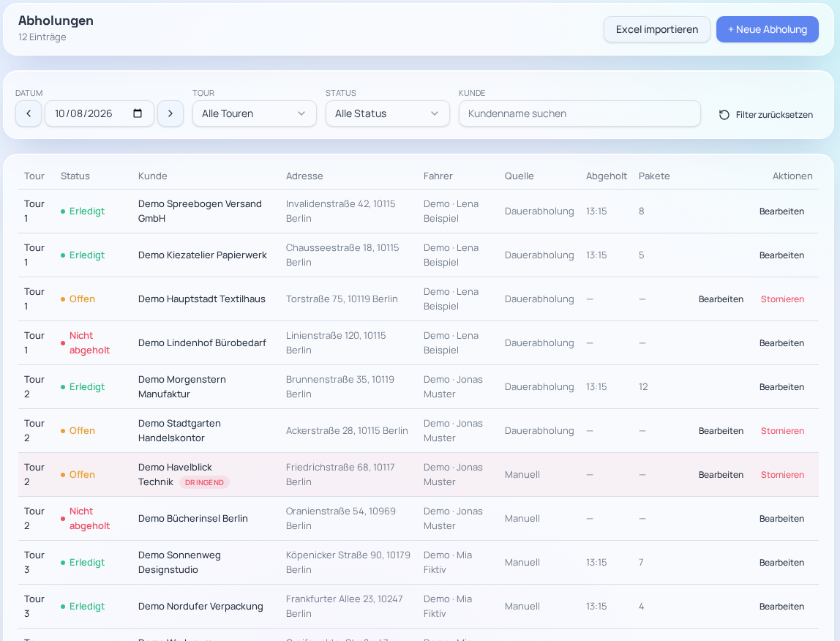The height and width of the screenshot is (641, 840).
Task: Edit the Demo Spreebogen Versand GmbH row
Action: click(x=781, y=211)
